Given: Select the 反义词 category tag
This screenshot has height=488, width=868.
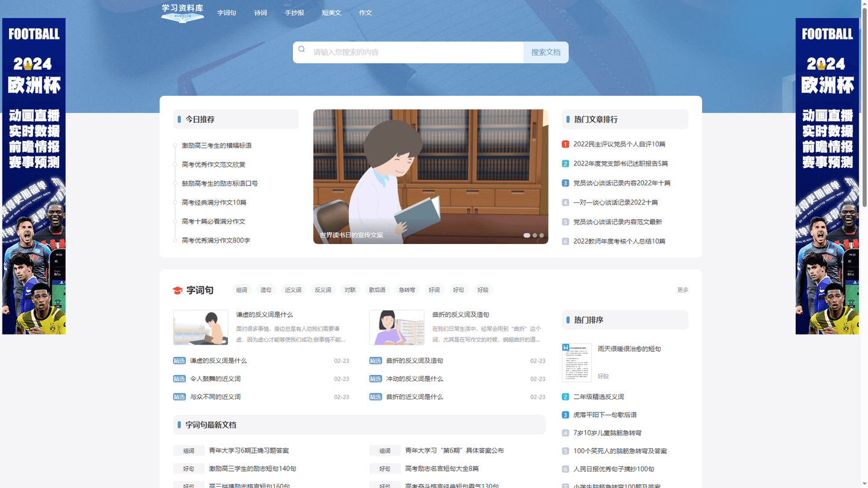Looking at the screenshot, I should 323,290.
